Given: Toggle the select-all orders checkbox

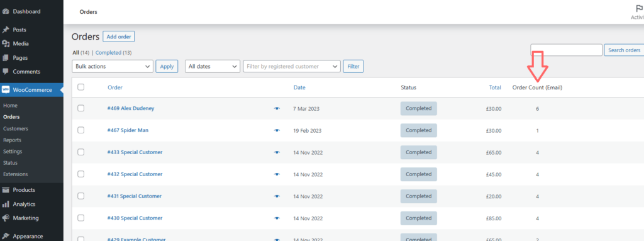Looking at the screenshot, I should [x=81, y=87].
